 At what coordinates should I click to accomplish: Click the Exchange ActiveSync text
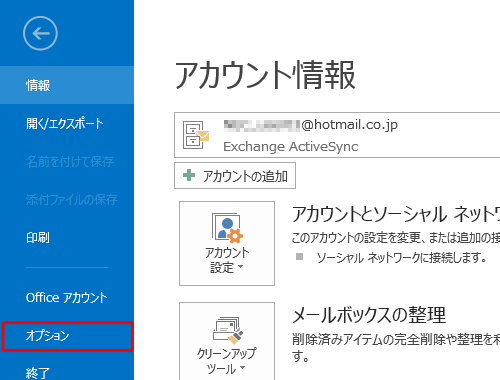[291, 146]
